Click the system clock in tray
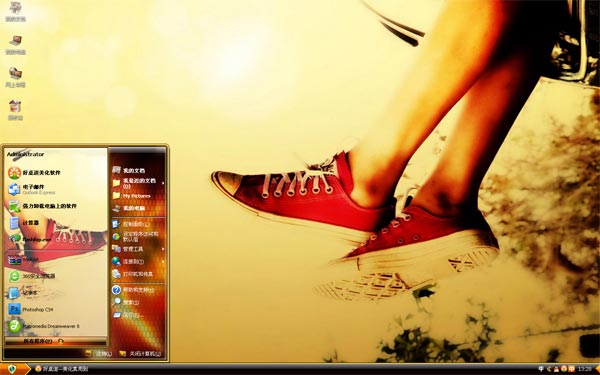 (x=585, y=369)
